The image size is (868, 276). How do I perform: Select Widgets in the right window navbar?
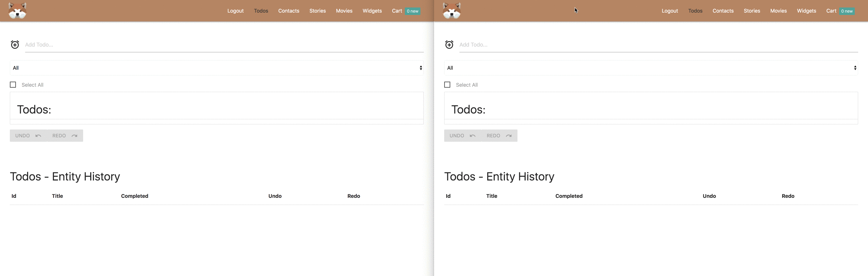tap(807, 11)
